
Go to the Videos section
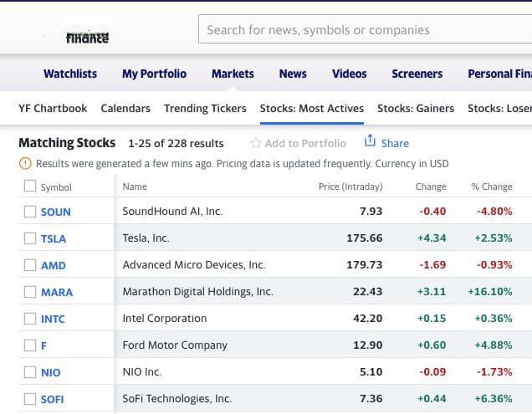pos(350,74)
